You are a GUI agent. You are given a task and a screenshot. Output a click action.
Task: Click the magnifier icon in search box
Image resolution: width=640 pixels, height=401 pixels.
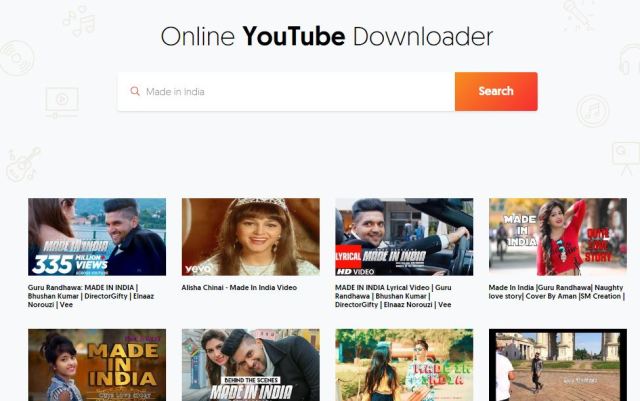[135, 91]
